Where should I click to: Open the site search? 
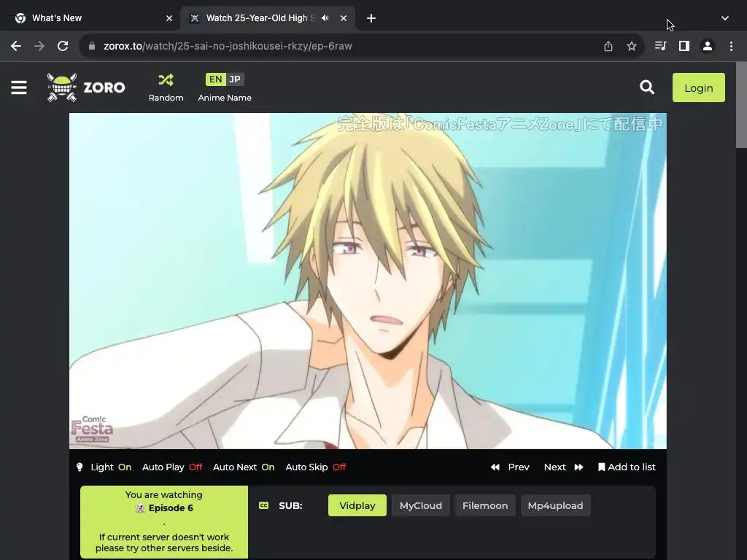coord(646,87)
